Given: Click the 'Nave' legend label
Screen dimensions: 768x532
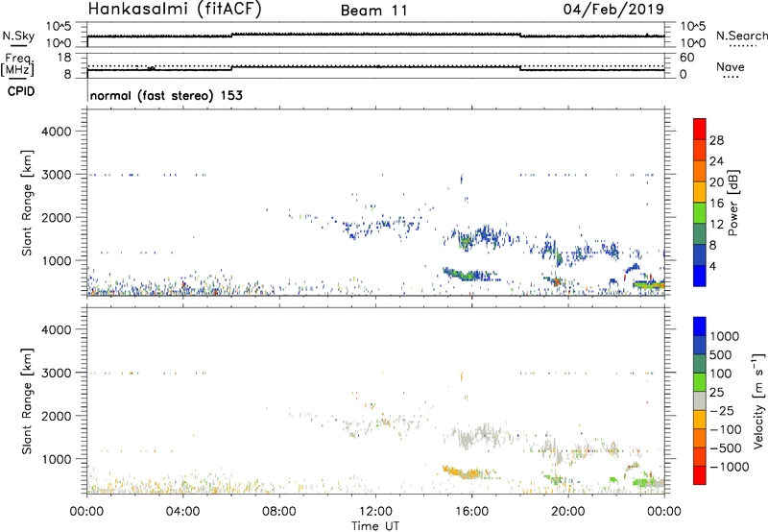Looking at the screenshot, I should [731, 66].
